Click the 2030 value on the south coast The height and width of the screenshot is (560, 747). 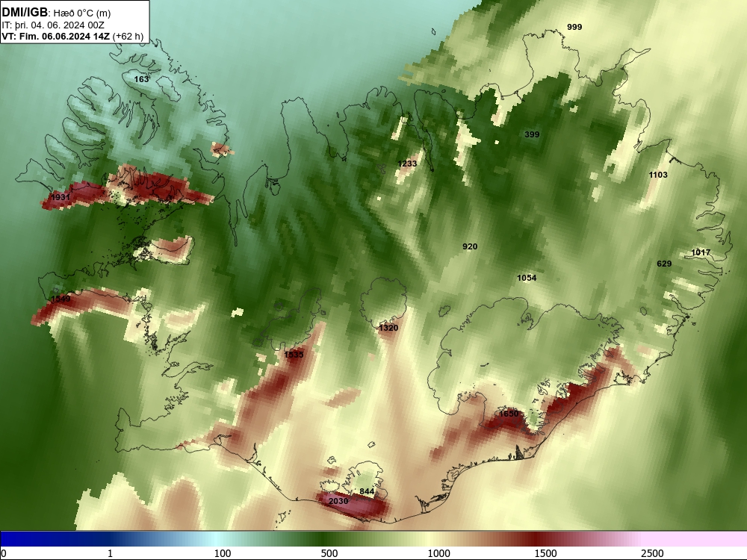[338, 501]
